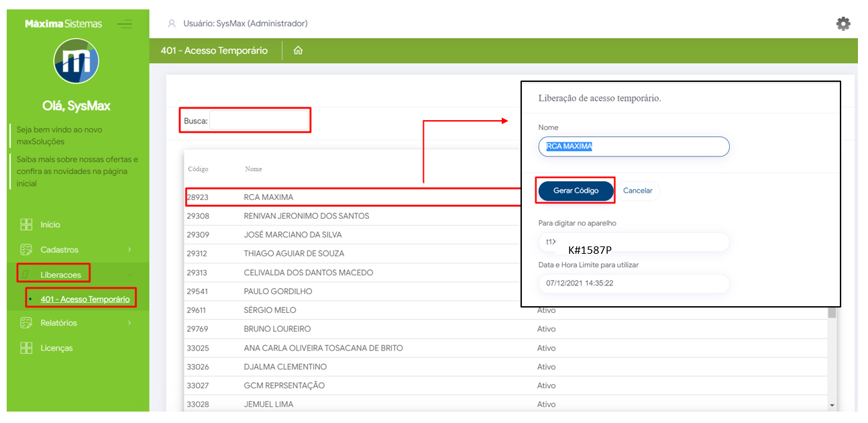Image resolution: width=868 pixels, height=423 pixels.
Task: Click the Para digitar no aparelho code field
Action: coord(633,242)
